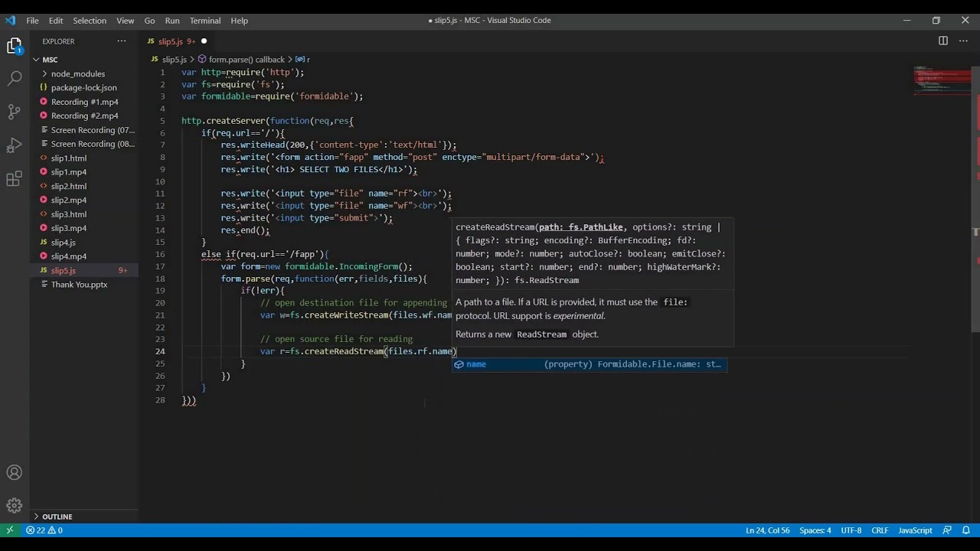Open the Run and Debug view
The image size is (980, 551).
pos(15,145)
